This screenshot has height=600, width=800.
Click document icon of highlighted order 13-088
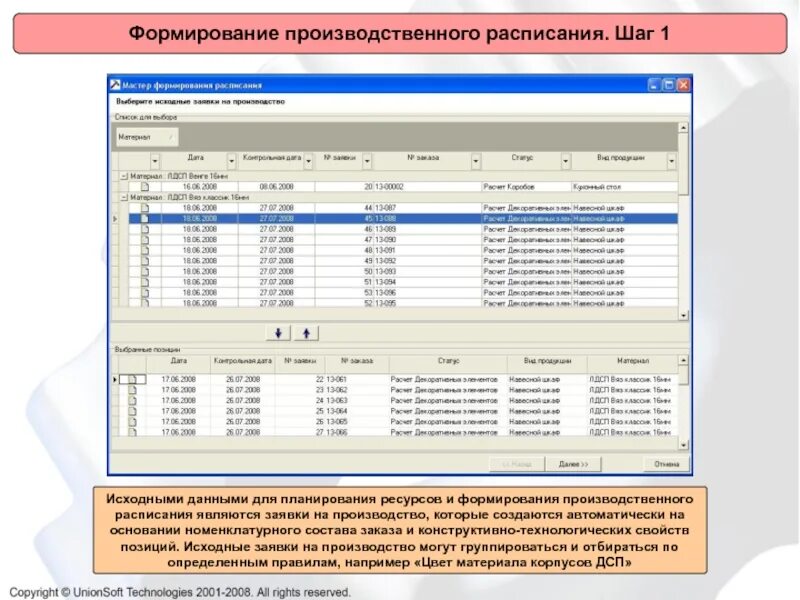coord(144,218)
